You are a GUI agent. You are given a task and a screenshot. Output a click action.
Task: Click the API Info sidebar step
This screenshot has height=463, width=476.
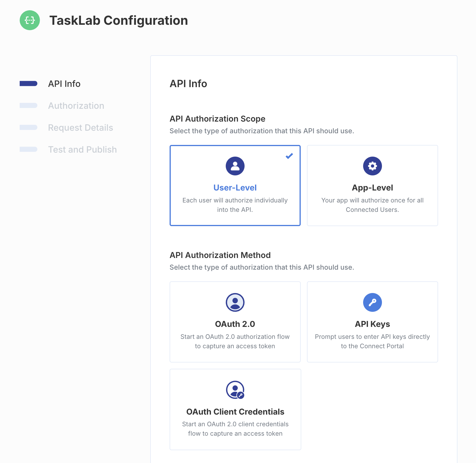click(x=64, y=83)
